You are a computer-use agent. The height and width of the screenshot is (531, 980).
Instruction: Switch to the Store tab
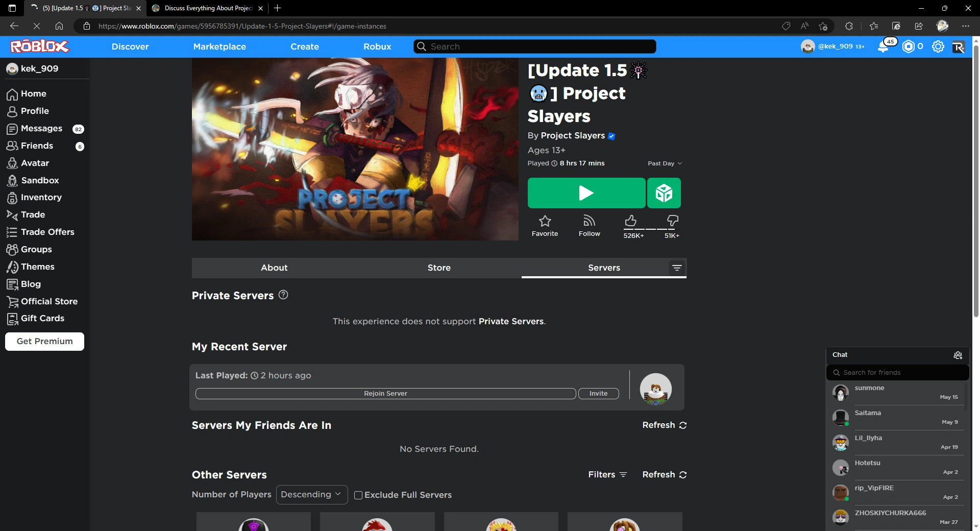(x=439, y=268)
